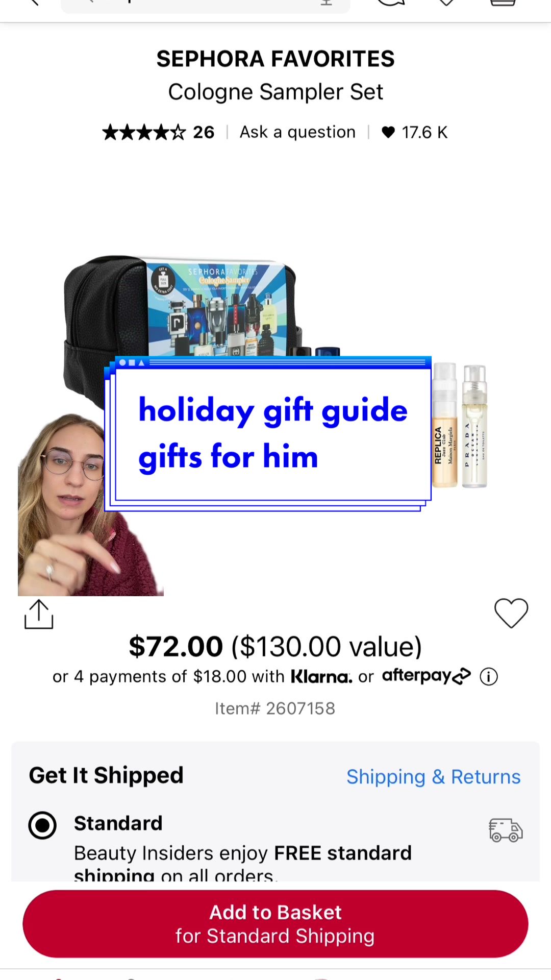Tap the share icon below the image
Image resolution: width=551 pixels, height=980 pixels.
(x=39, y=614)
